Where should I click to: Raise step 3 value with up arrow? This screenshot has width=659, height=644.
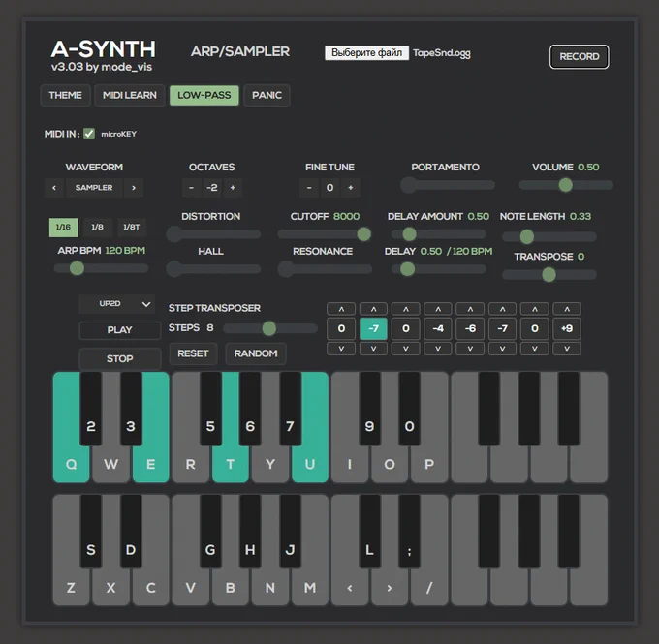pos(406,309)
